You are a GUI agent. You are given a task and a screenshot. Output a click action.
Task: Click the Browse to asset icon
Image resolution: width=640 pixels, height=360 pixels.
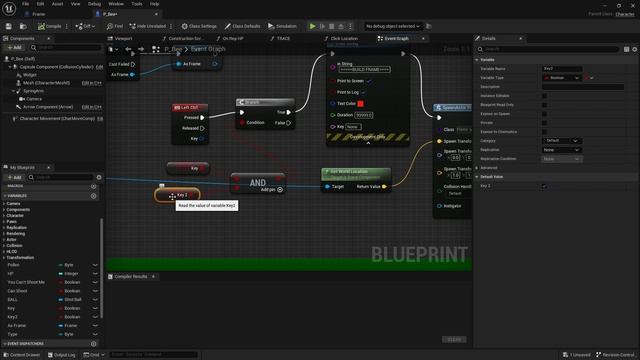(23, 26)
